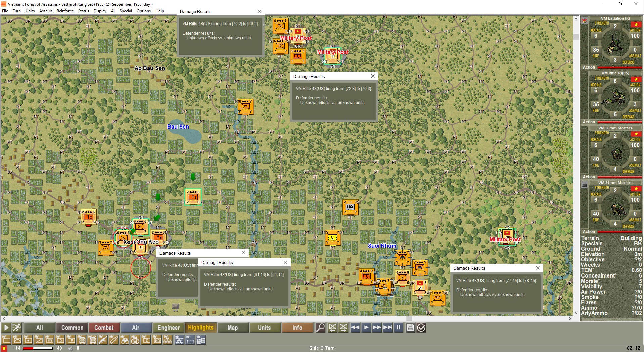The height and width of the screenshot is (352, 644).
Task: Click the assault rifle highlight icon
Action: tap(103, 340)
